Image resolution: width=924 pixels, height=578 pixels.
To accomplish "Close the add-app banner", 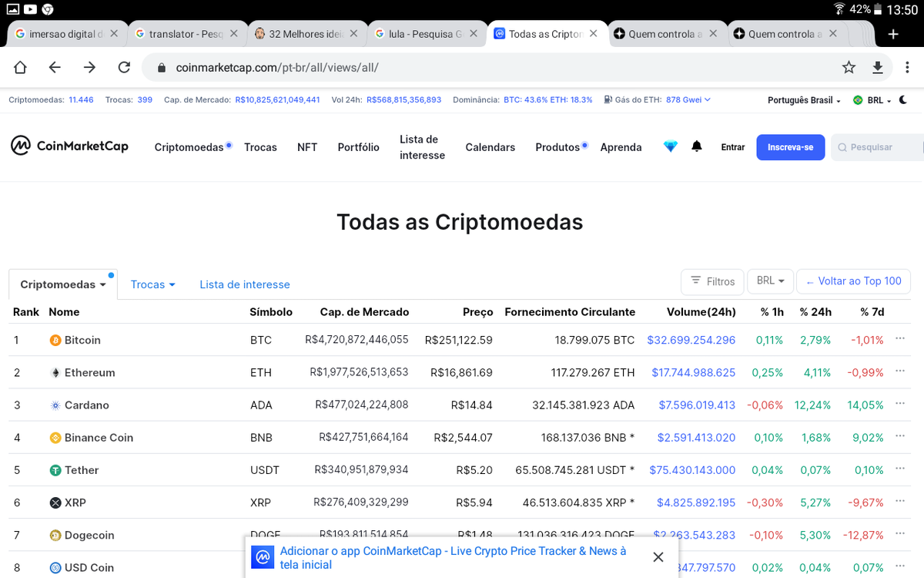I will [658, 557].
